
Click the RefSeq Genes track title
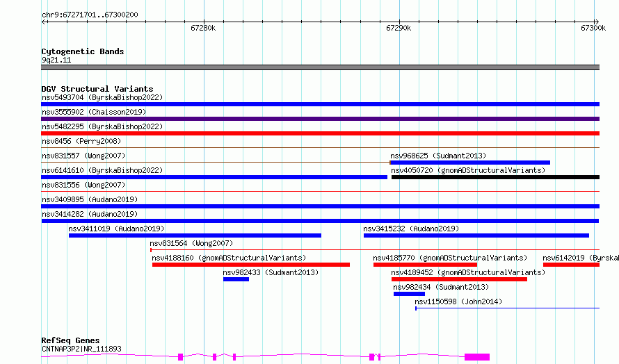[x=70, y=340]
